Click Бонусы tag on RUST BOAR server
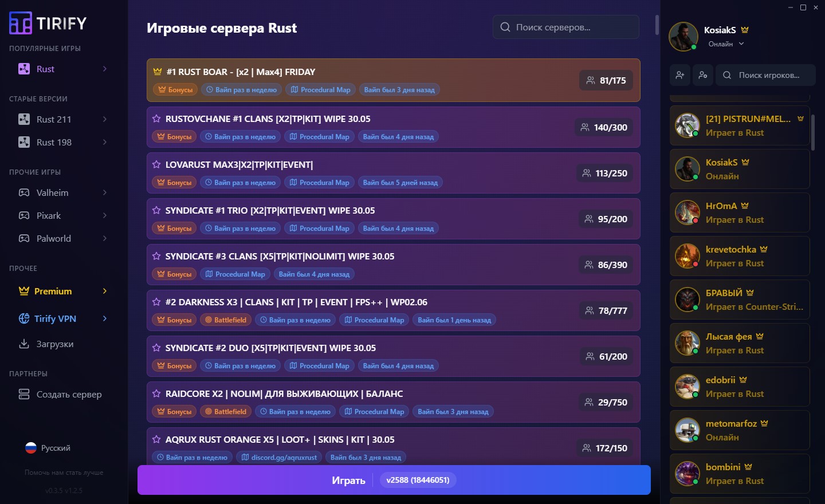Viewport: 825px width, 504px height. coord(175,90)
